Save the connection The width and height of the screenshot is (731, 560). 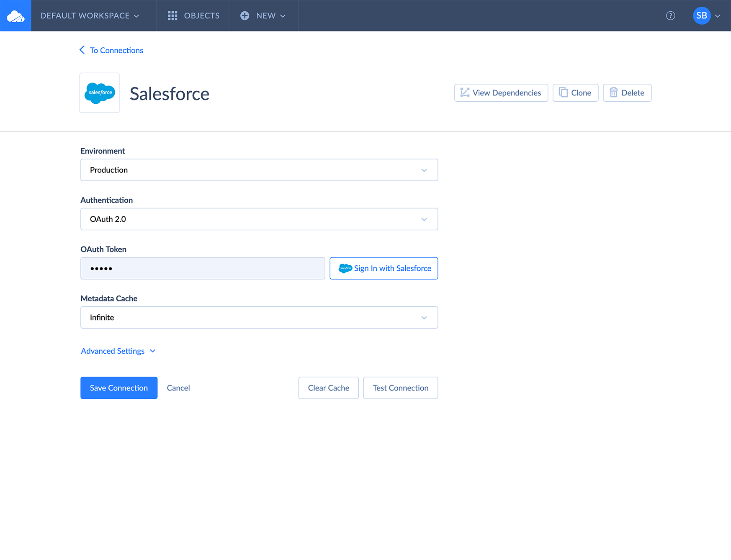coord(119,388)
